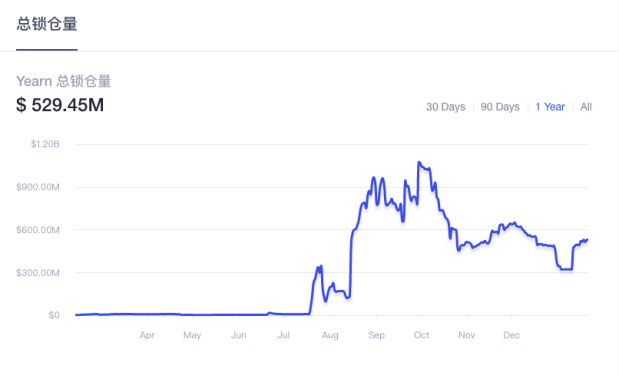Click the $1.20B y-axis label
The height and width of the screenshot is (375, 619).
(x=45, y=144)
